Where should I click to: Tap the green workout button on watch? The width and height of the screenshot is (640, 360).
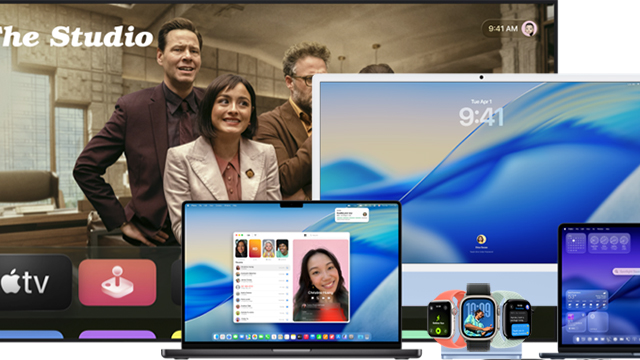point(438,330)
